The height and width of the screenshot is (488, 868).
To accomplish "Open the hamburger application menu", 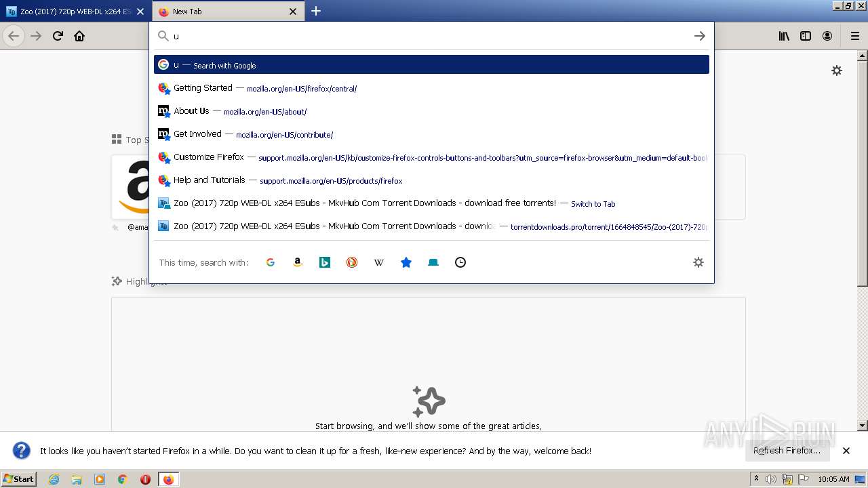I will pos(855,36).
